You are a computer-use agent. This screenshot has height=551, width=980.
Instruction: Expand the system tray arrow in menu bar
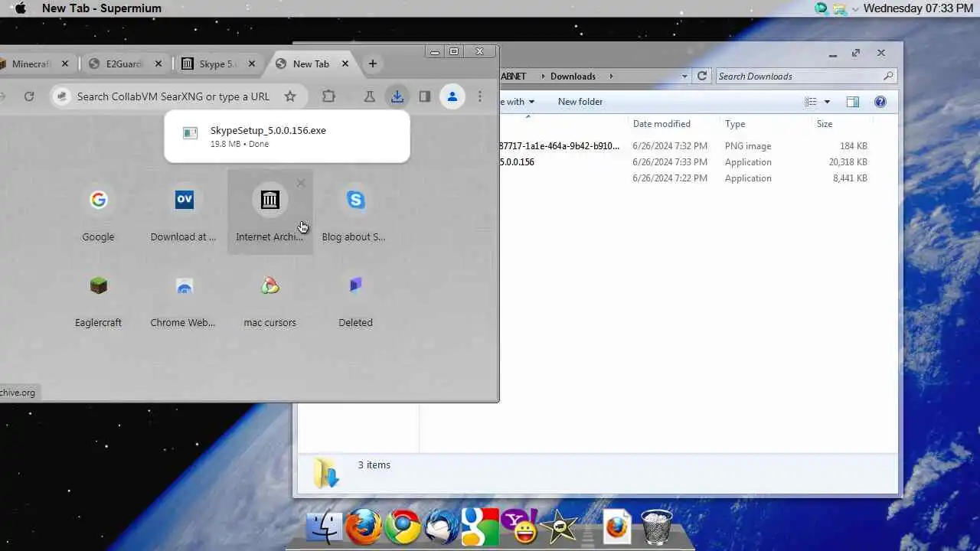coord(856,8)
